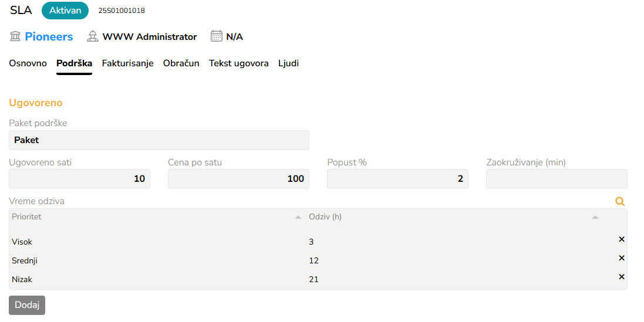Remove the Visok priority row
The height and width of the screenshot is (322, 644).
pyautogui.click(x=622, y=239)
